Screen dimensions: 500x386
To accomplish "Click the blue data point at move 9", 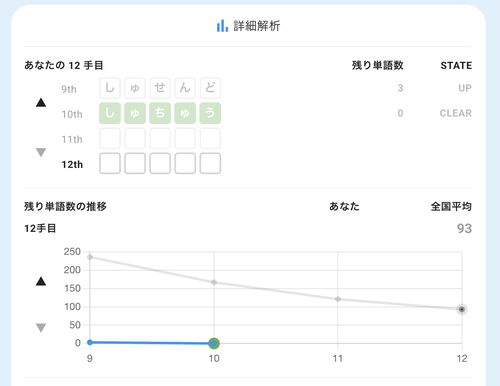I will coord(90,342).
